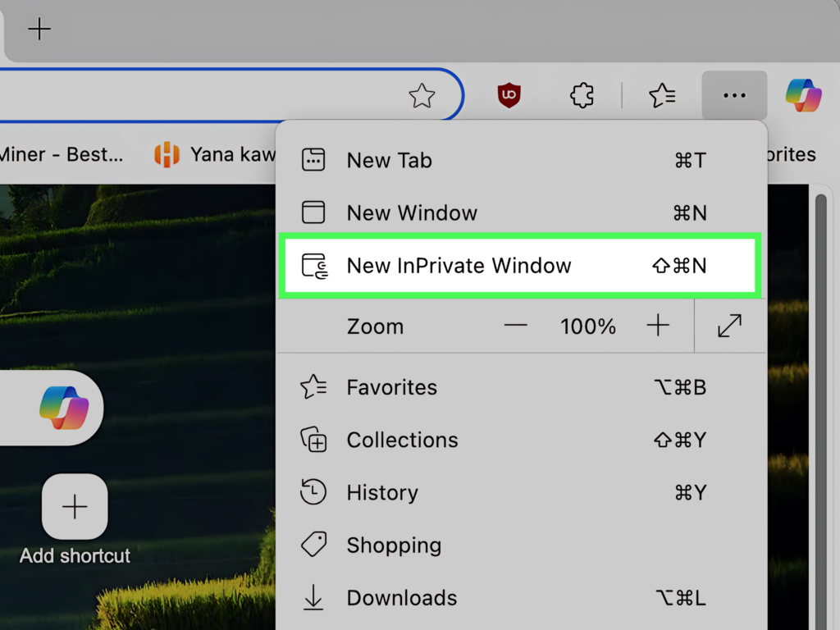Click the Copilot button on the search box
Screen dimensions: 840x630
(64, 408)
